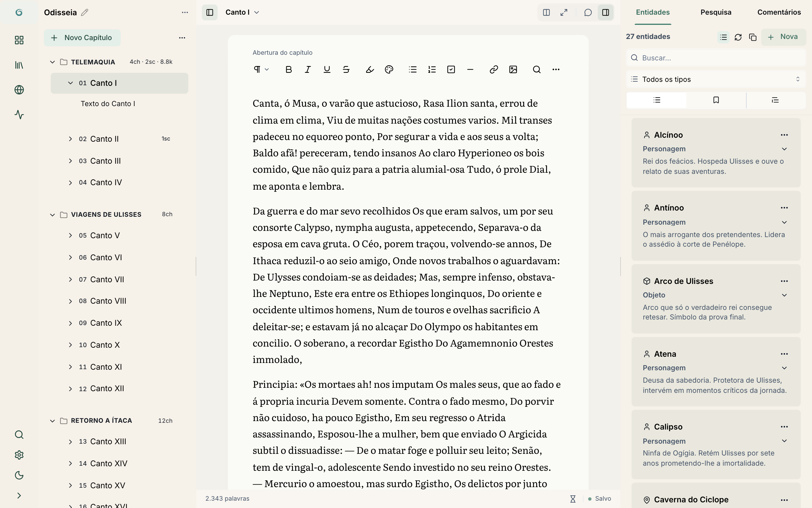
Task: Click the Novo Capítulo button
Action: click(82, 38)
